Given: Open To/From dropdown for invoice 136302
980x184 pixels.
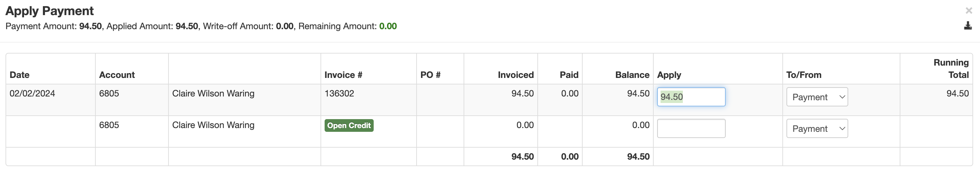Looking at the screenshot, I should (817, 97).
